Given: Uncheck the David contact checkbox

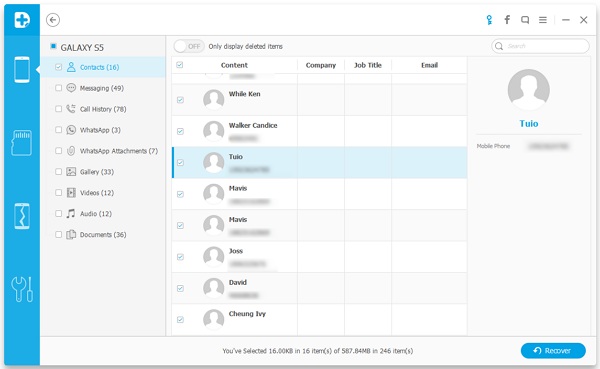Looking at the screenshot, I should pos(180,288).
